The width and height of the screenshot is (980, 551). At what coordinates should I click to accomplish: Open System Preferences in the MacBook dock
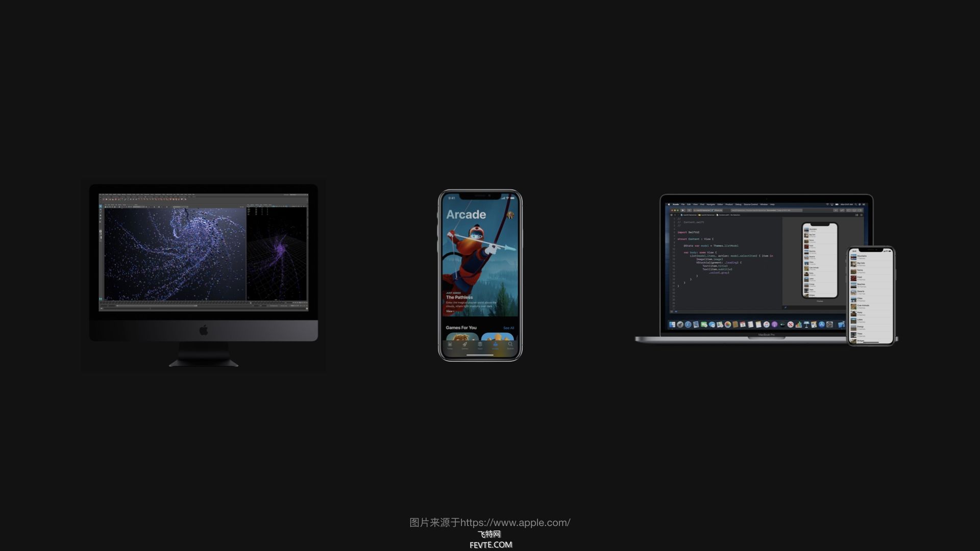click(829, 324)
